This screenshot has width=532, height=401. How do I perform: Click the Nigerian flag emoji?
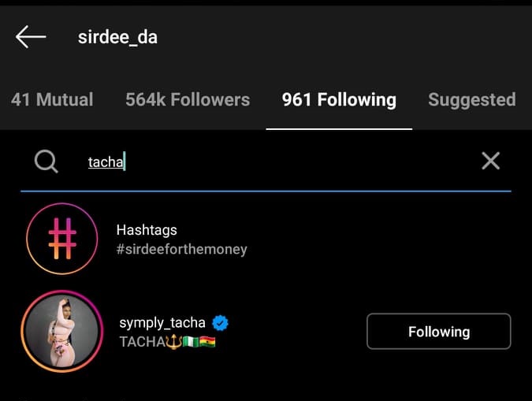(191, 342)
